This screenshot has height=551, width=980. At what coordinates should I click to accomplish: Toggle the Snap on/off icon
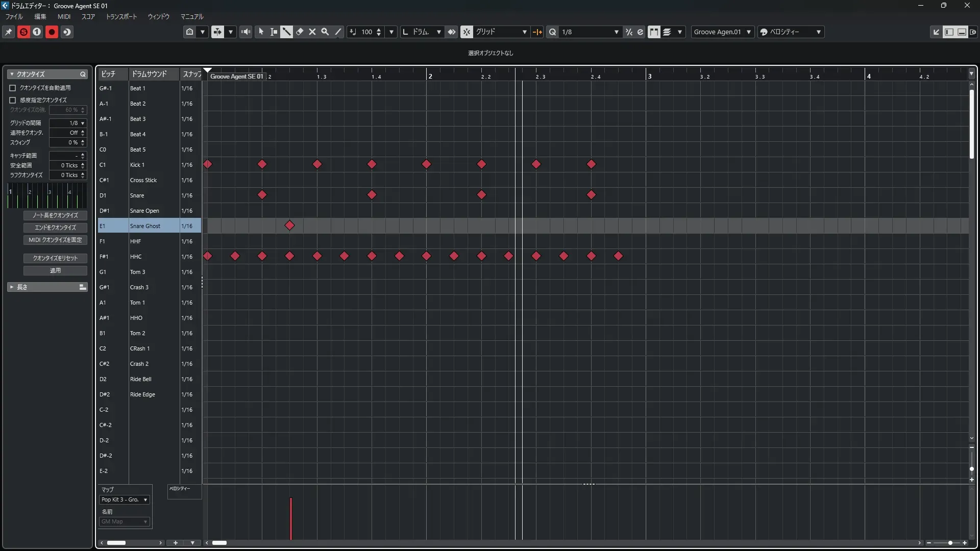click(467, 32)
